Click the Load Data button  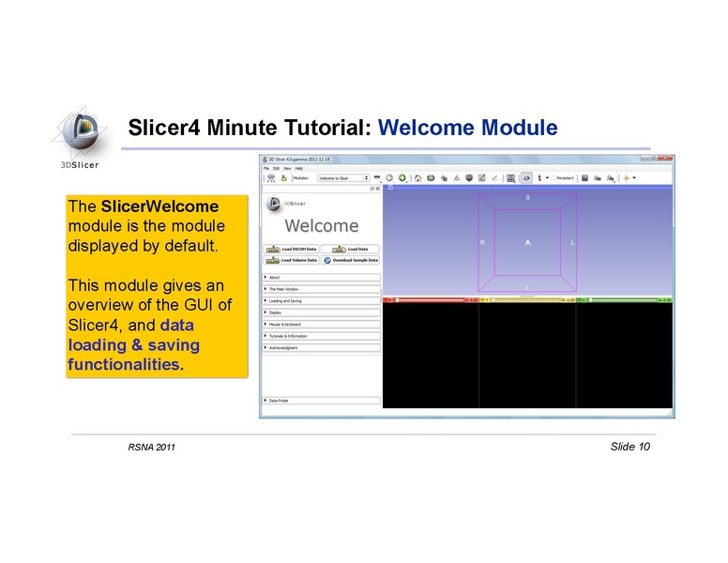(x=351, y=249)
